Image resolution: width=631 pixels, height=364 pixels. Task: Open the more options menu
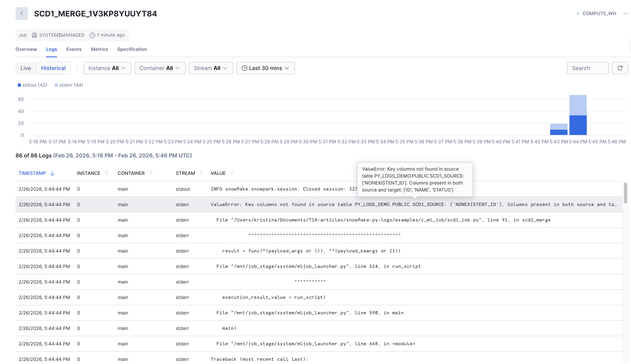(626, 14)
